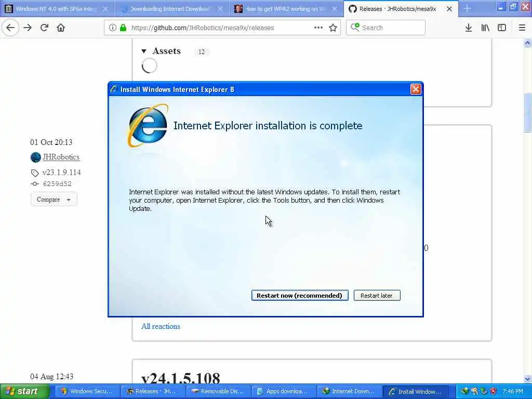The image size is (532, 399).
Task: Click the 01 Oct 20:13 release date
Action: [x=51, y=142]
